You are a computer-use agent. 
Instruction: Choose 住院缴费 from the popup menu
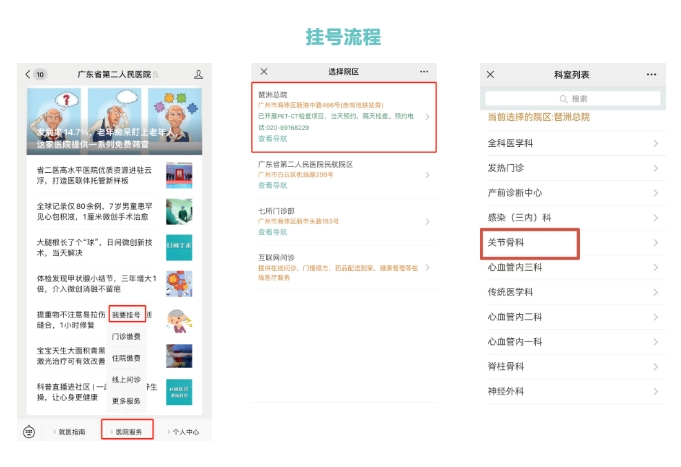126,358
